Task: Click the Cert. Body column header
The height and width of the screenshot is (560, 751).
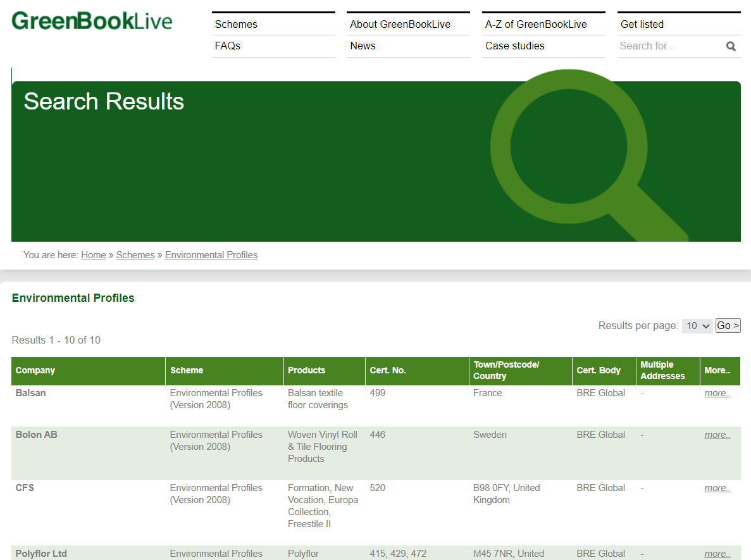Action: click(x=604, y=371)
